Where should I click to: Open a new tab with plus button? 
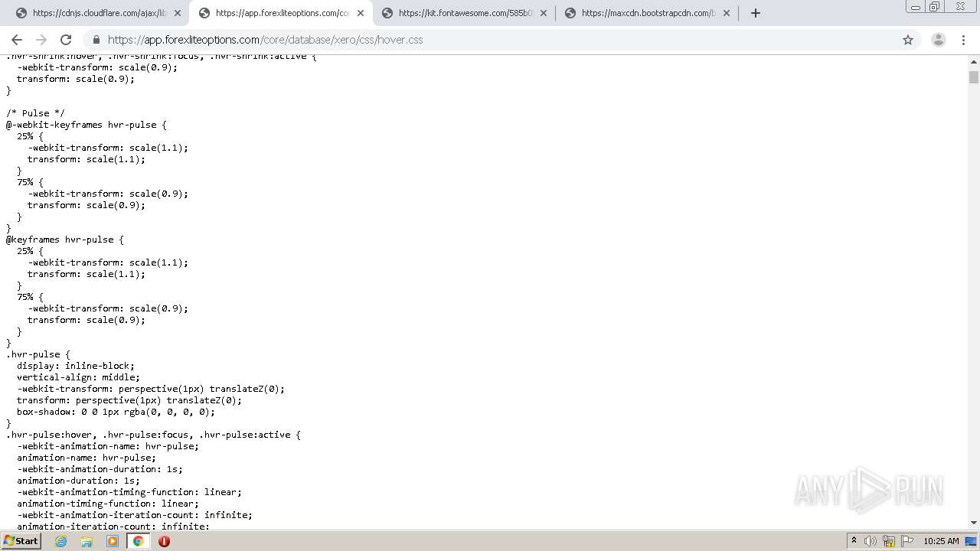click(756, 13)
